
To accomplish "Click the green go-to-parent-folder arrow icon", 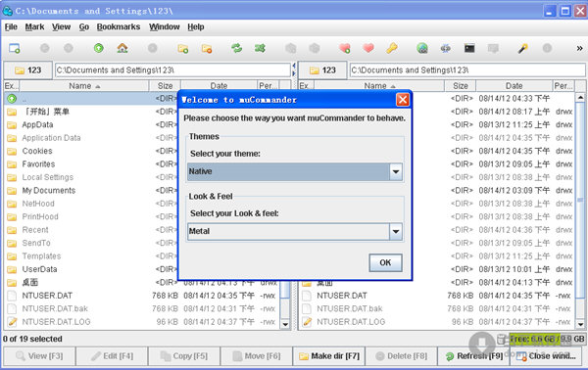I will point(99,48).
